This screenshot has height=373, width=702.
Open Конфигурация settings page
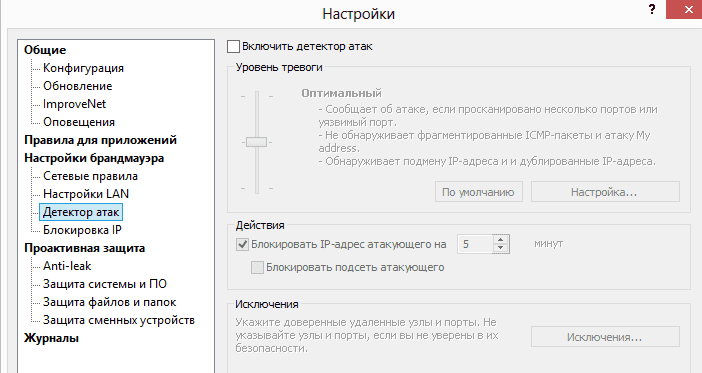tap(83, 68)
